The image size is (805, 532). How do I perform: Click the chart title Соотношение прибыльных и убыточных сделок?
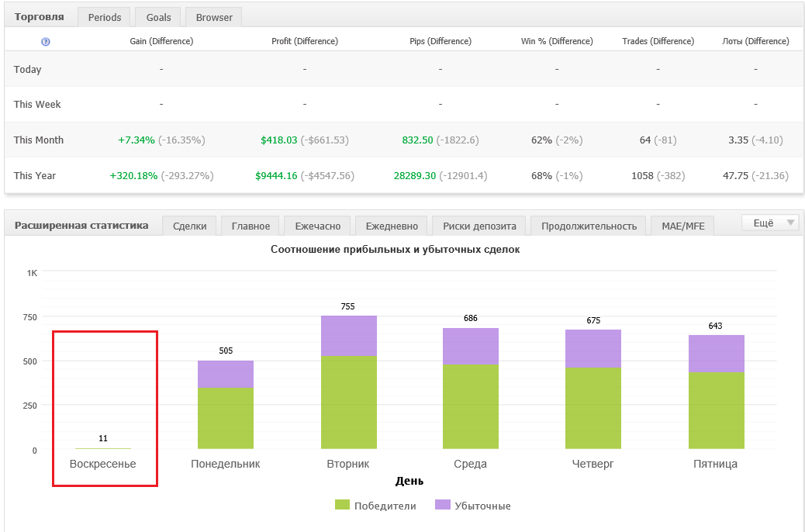tap(395, 250)
